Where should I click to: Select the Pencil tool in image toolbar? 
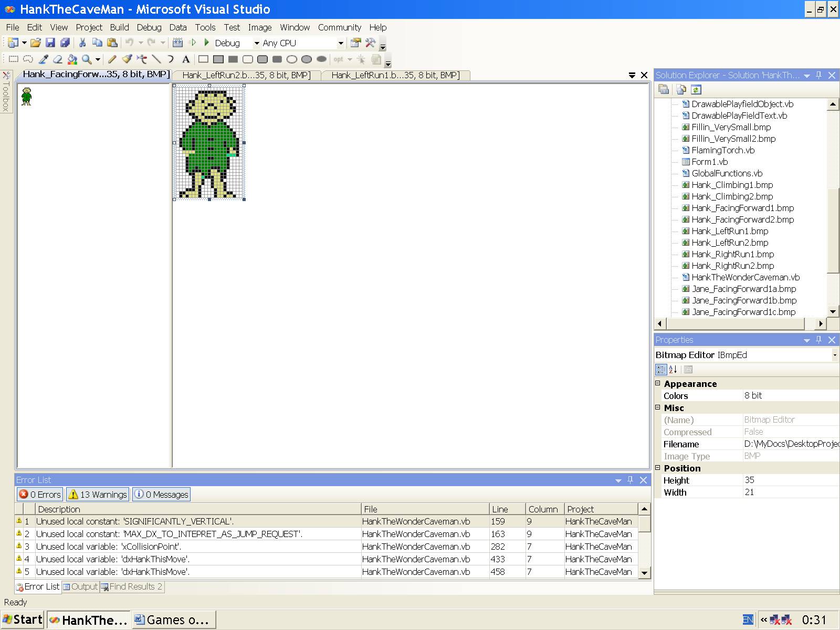(112, 59)
